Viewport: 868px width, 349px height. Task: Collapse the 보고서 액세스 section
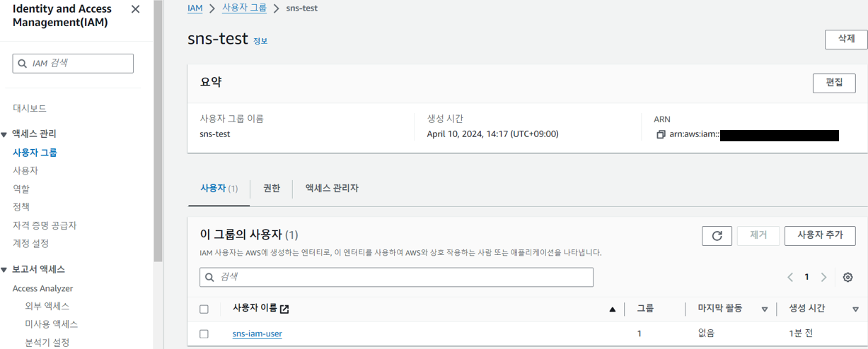point(4,270)
